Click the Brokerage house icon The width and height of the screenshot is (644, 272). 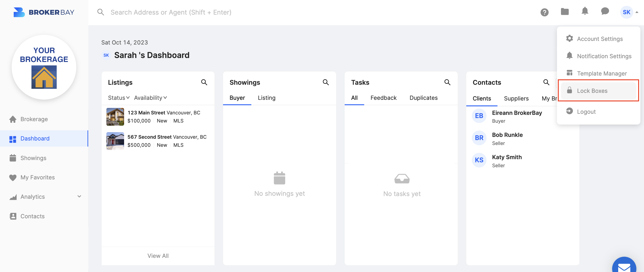[13, 119]
